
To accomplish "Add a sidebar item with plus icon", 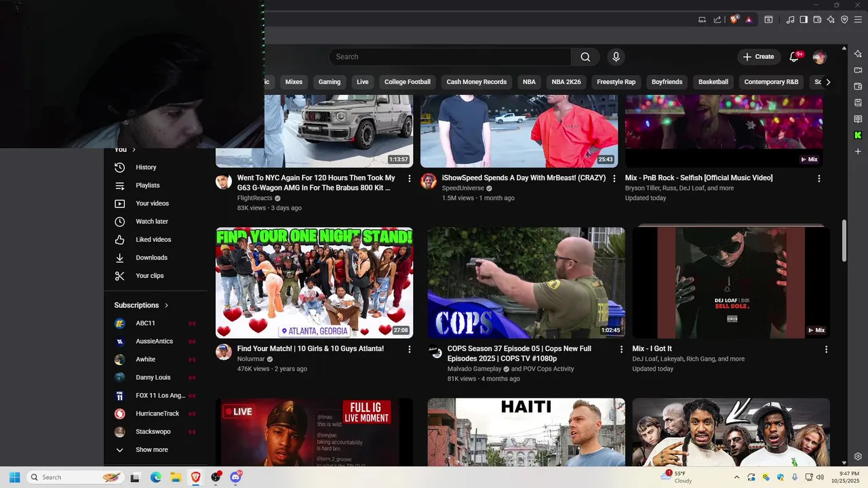I will tap(858, 151).
